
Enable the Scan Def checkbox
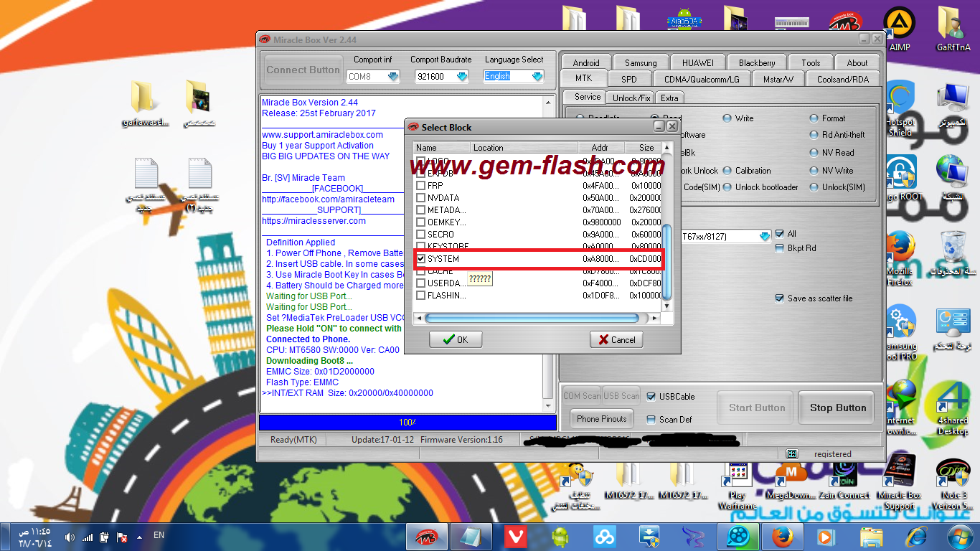pyautogui.click(x=651, y=420)
